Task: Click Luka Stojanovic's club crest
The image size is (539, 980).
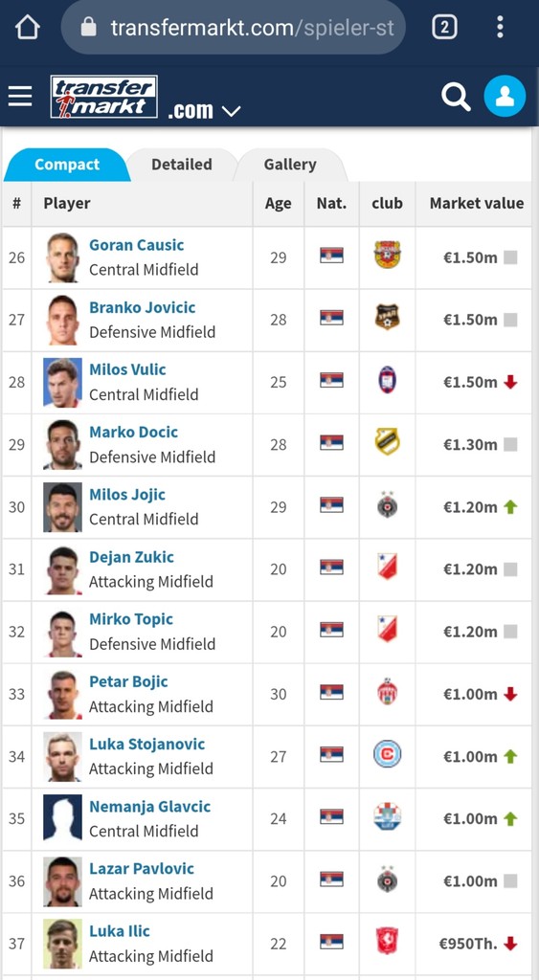Action: 387,754
